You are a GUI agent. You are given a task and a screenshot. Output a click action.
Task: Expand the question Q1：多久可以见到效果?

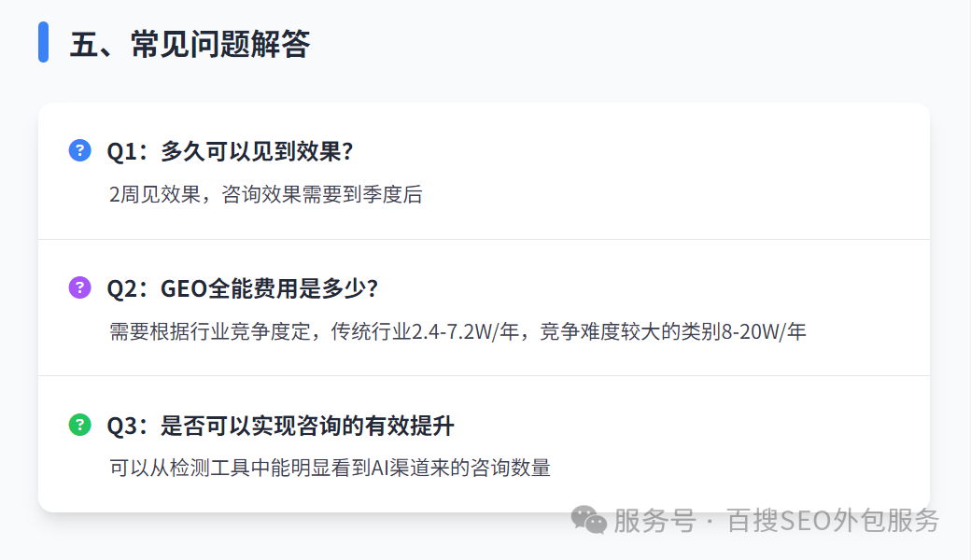230,151
